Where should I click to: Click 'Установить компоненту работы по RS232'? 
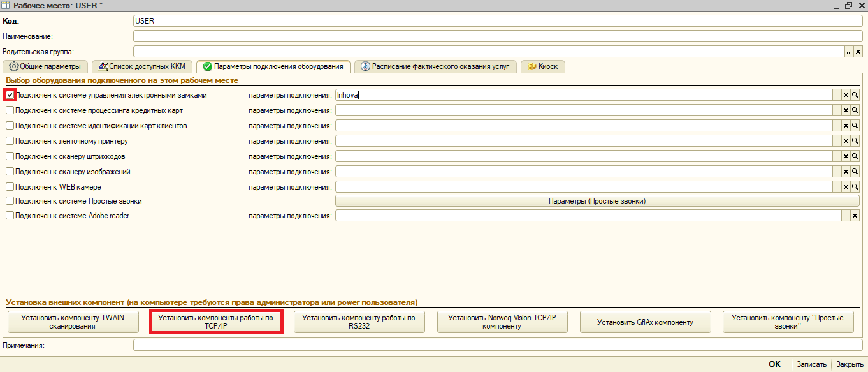point(359,322)
